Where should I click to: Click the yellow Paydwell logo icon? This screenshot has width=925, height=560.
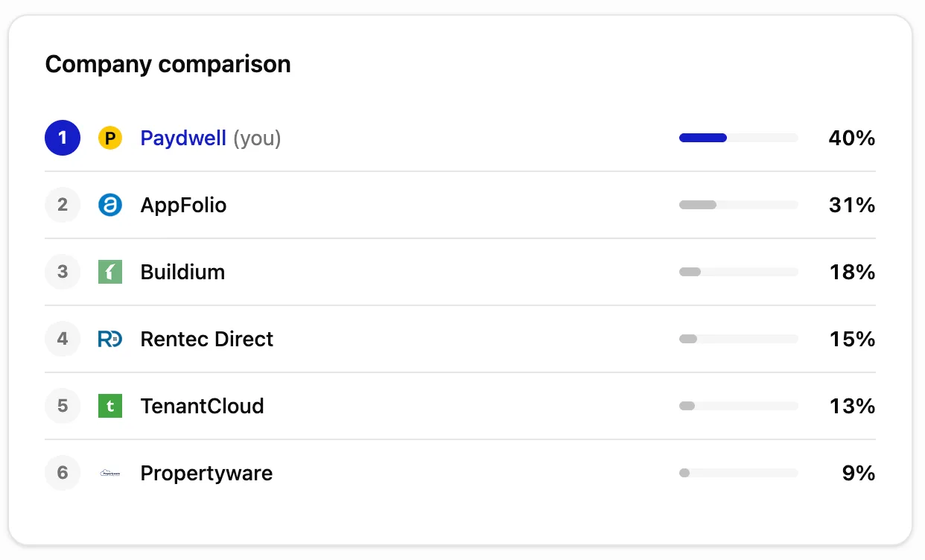tap(110, 138)
